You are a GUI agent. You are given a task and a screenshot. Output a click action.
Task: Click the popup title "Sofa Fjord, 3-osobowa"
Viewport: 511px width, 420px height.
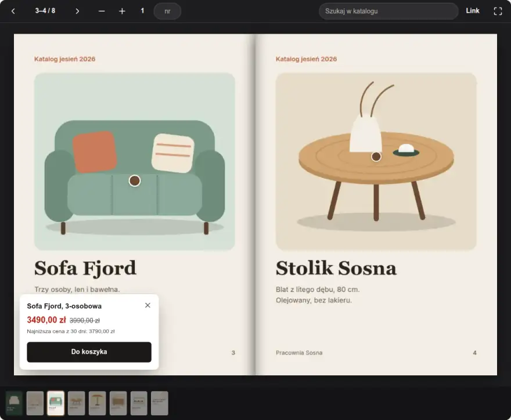click(x=64, y=306)
